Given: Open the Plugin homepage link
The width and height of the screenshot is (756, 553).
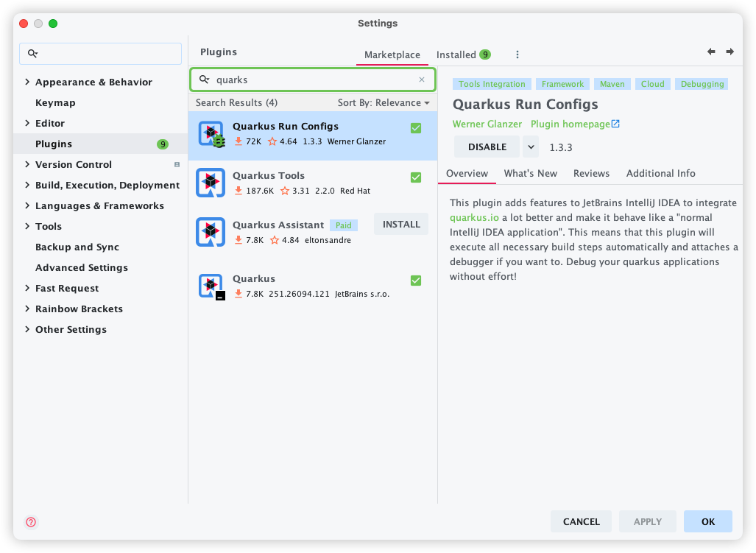Looking at the screenshot, I should pos(575,124).
